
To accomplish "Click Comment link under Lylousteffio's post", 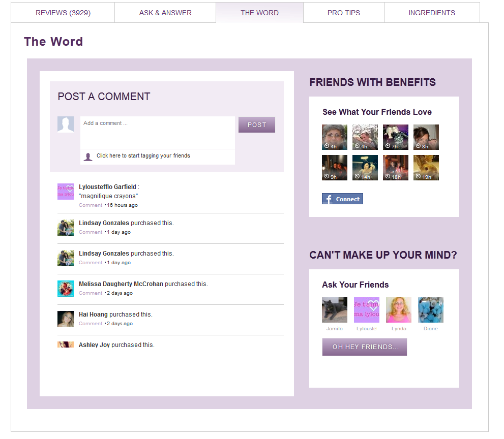I will pyautogui.click(x=91, y=205).
